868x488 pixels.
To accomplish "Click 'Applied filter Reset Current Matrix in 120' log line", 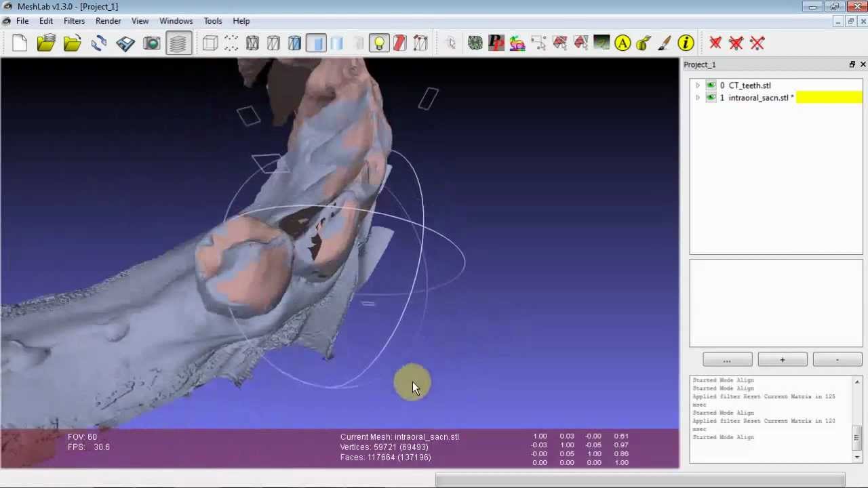I will point(764,421).
